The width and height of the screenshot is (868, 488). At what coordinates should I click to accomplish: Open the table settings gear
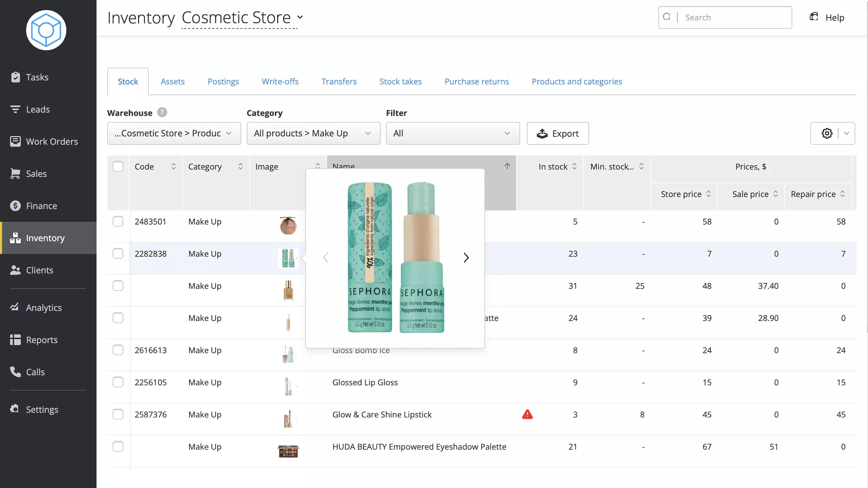tap(827, 133)
